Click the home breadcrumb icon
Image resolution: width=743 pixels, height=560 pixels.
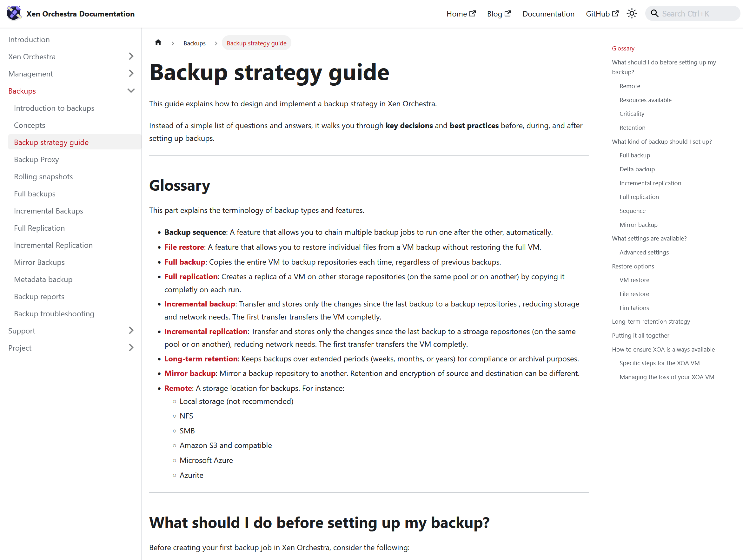[158, 43]
